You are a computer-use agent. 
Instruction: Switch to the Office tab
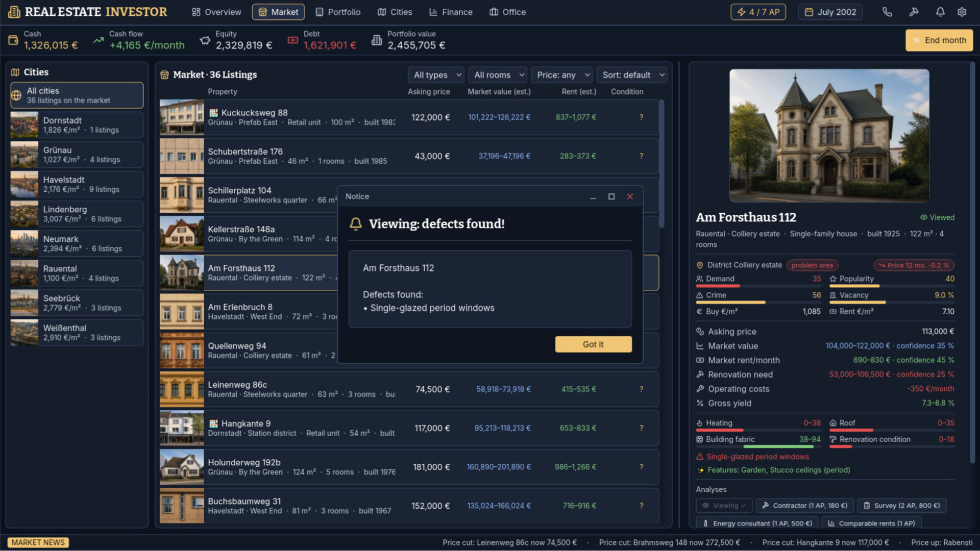(x=508, y=12)
